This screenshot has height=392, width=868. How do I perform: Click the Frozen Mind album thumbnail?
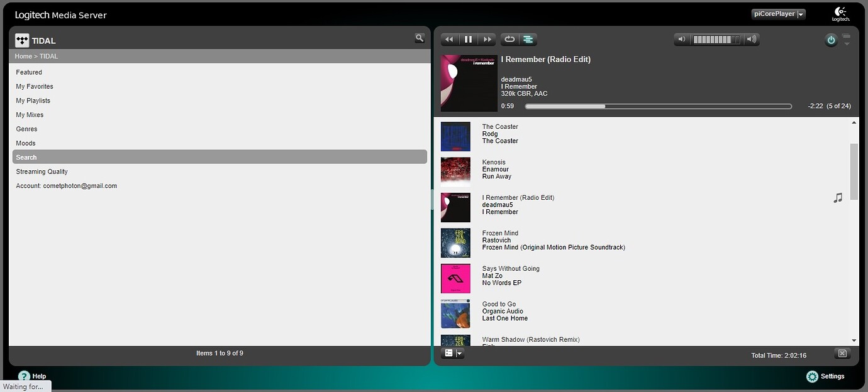[x=455, y=243]
